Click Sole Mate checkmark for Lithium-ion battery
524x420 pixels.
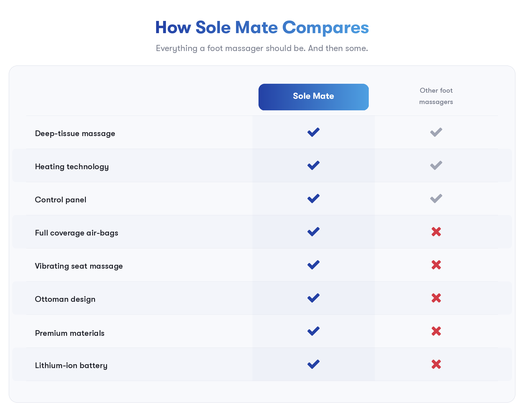(x=313, y=364)
